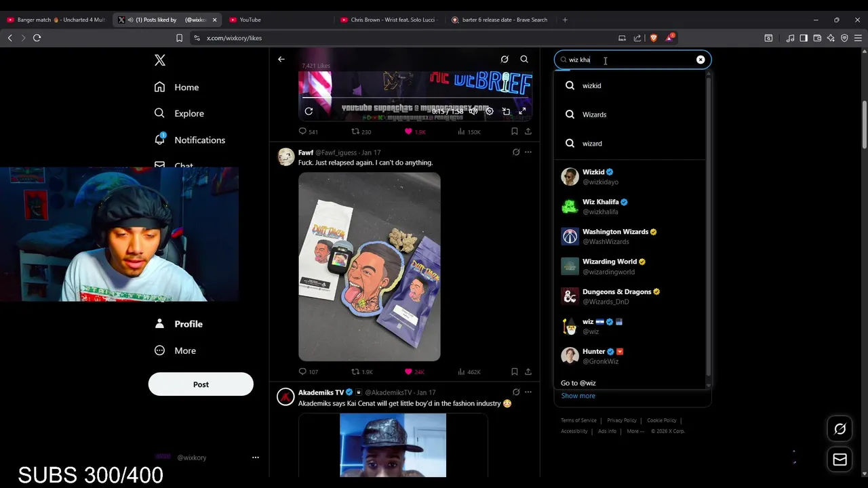View Fawf's post analytics, 462K views

click(x=469, y=371)
